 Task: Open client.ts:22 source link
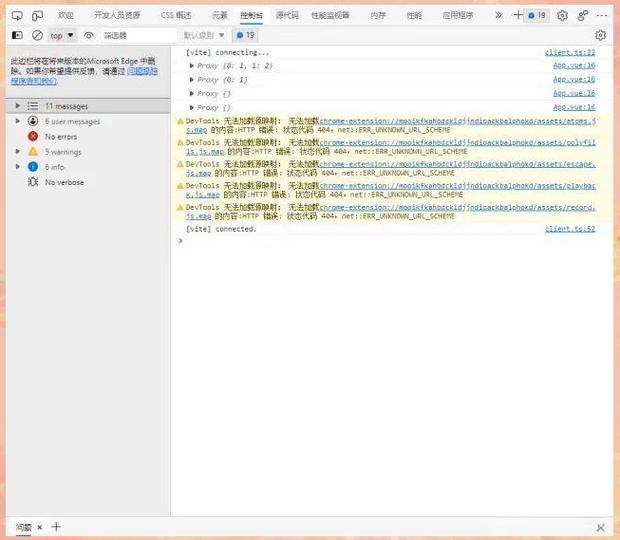570,52
